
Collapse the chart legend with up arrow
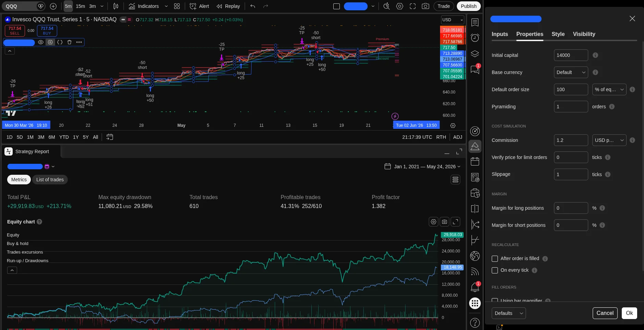click(x=10, y=51)
